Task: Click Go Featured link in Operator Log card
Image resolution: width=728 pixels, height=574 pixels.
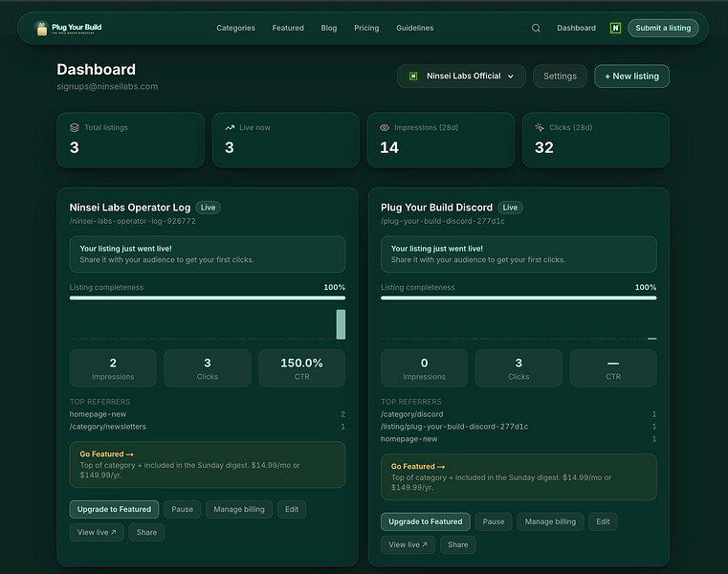Action: (x=106, y=454)
